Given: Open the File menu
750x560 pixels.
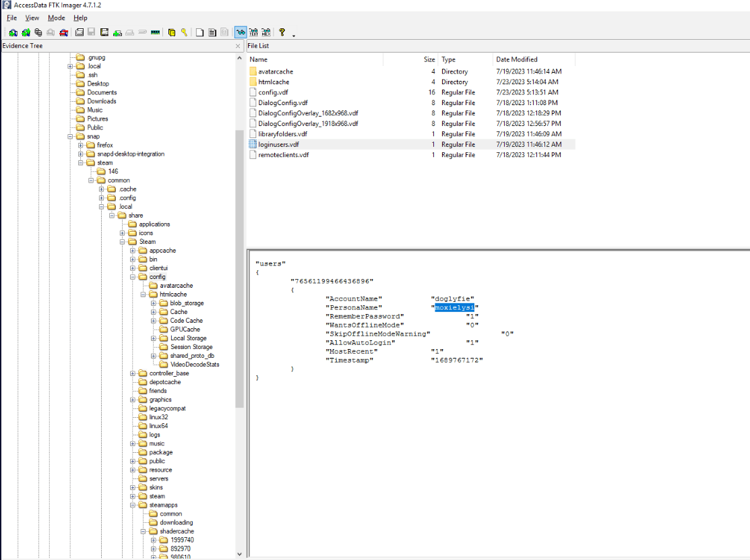Looking at the screenshot, I should click(12, 18).
